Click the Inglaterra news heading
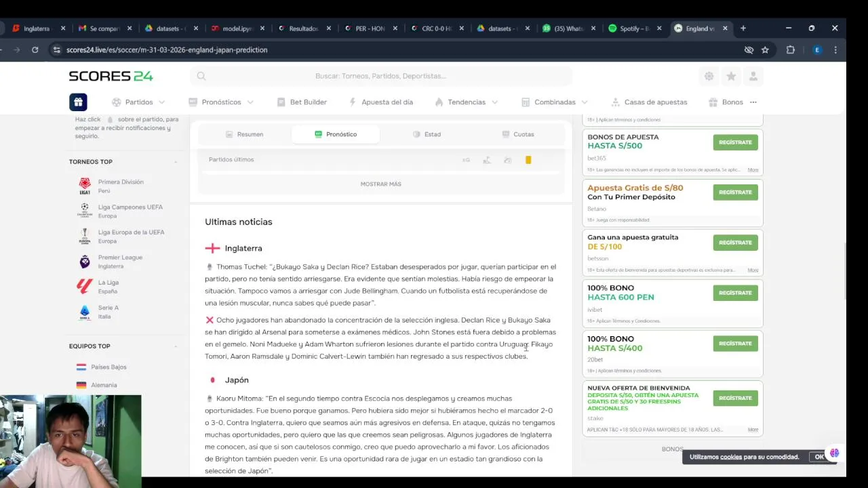 (x=243, y=248)
